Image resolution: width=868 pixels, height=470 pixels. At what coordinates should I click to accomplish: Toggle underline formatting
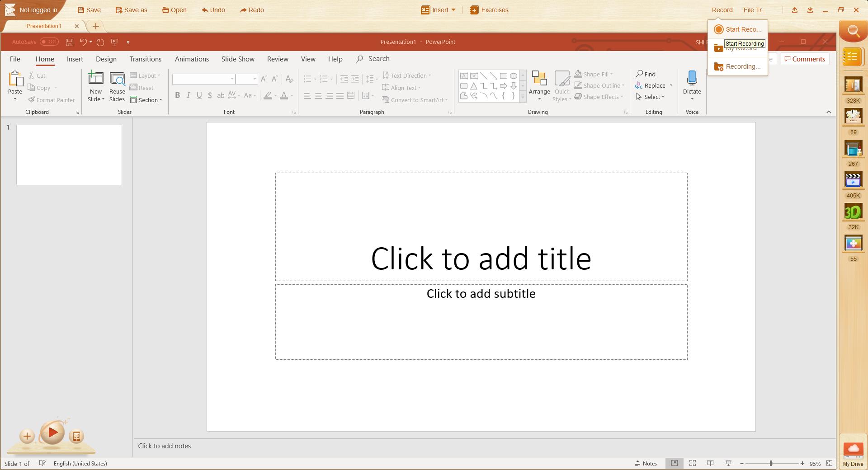199,95
